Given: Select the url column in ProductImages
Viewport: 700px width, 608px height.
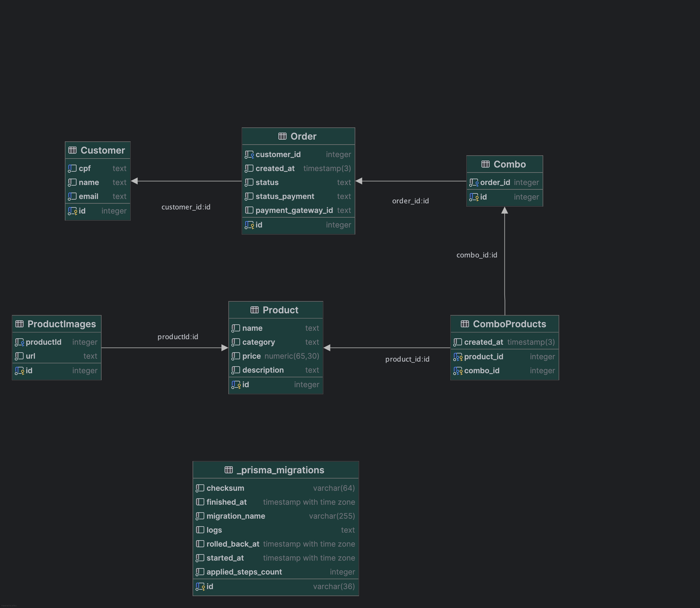Looking at the screenshot, I should click(x=31, y=356).
